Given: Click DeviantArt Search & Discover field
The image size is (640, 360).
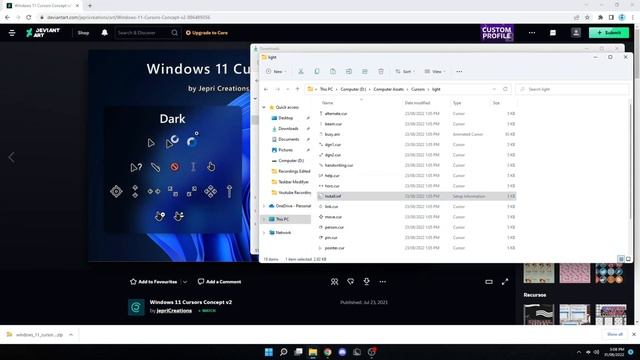Looking at the screenshot, I should (x=143, y=33).
